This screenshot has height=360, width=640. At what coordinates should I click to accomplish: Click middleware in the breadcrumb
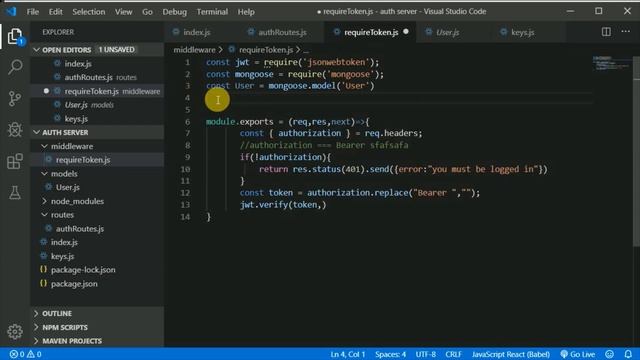194,50
